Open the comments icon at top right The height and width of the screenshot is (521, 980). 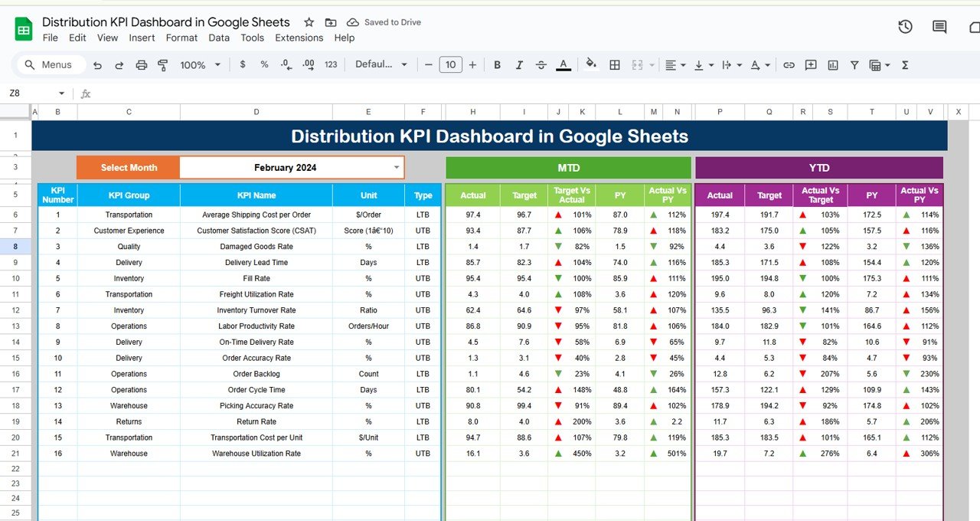coord(939,27)
